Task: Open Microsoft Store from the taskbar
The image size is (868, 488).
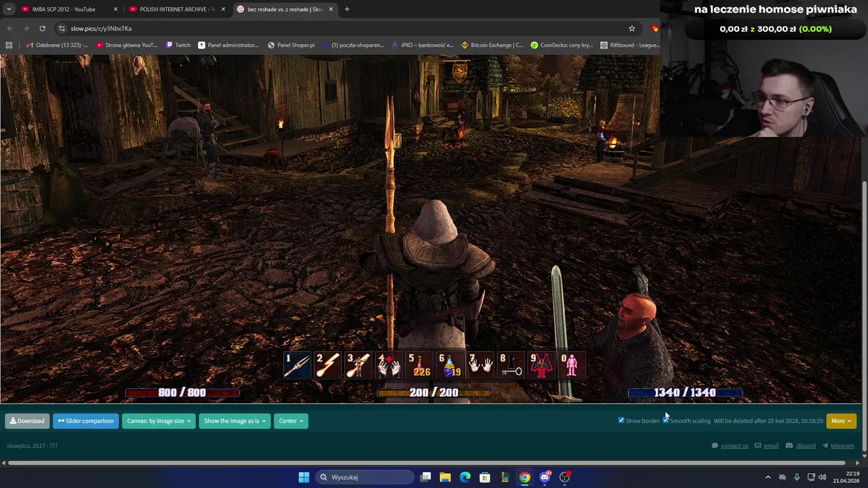Action: click(485, 477)
